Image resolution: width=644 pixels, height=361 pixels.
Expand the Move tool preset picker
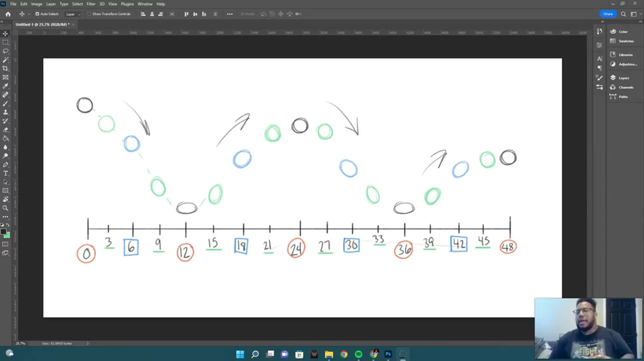click(x=29, y=14)
